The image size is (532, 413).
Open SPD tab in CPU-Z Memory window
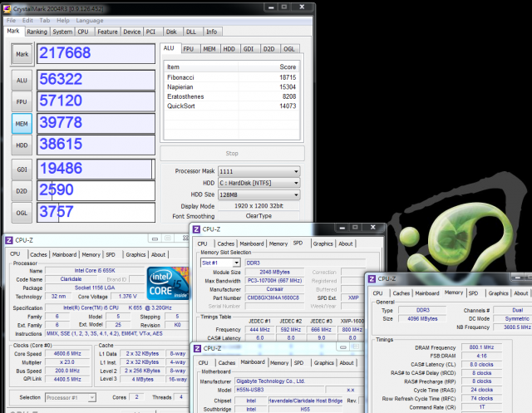point(473,293)
